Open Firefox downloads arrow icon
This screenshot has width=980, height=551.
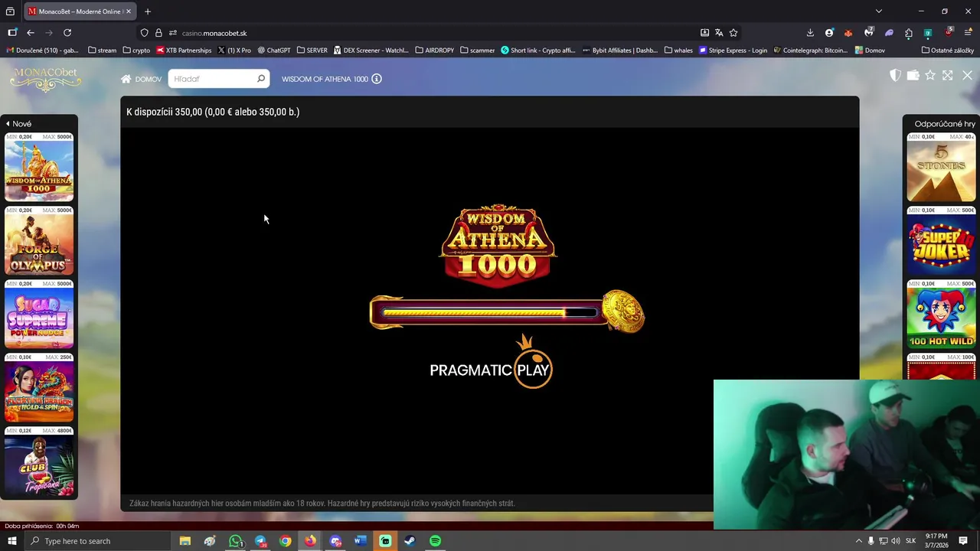(x=810, y=33)
